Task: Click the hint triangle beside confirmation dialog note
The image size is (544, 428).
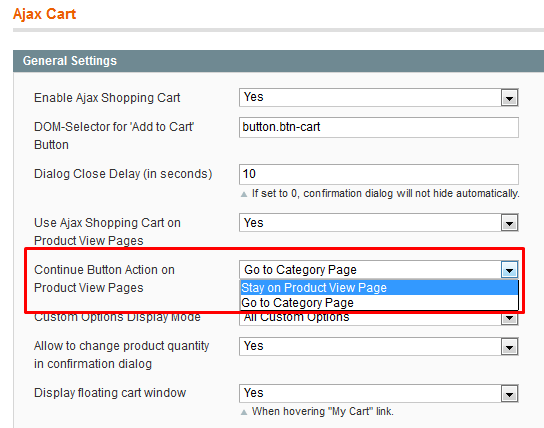Action: (x=244, y=194)
